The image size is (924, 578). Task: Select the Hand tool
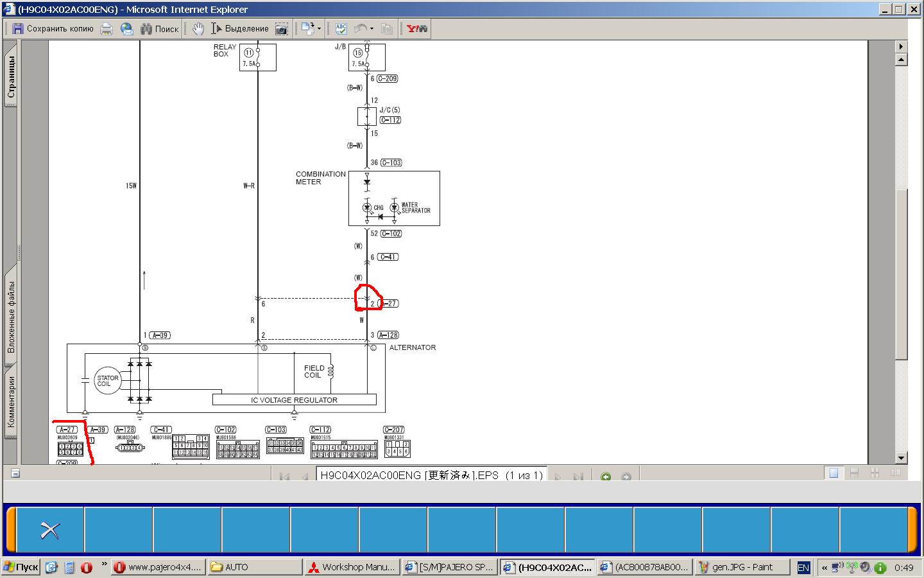[x=198, y=29]
